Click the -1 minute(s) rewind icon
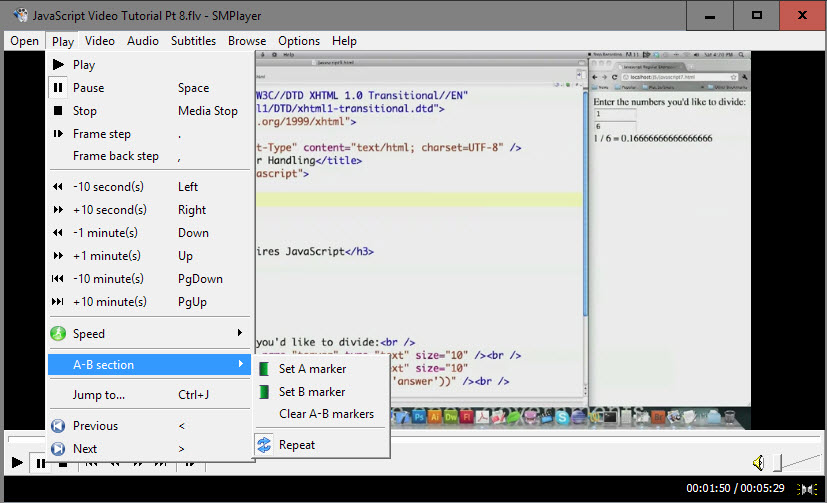The width and height of the screenshot is (827, 503). 58,233
